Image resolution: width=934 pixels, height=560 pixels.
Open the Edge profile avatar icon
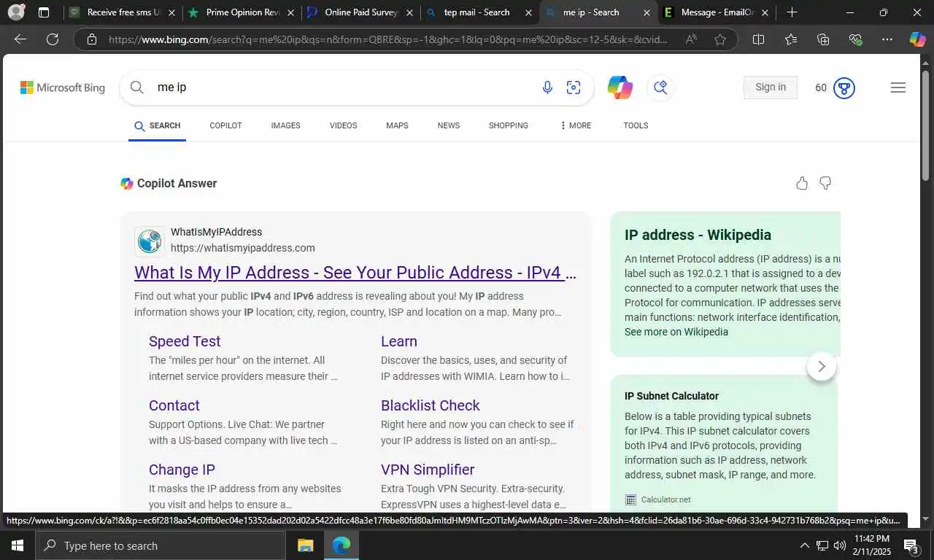point(16,12)
